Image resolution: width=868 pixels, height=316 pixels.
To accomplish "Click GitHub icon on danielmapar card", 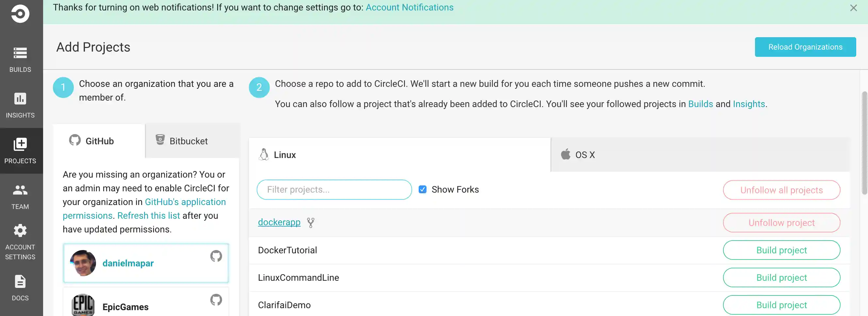I will (216, 256).
